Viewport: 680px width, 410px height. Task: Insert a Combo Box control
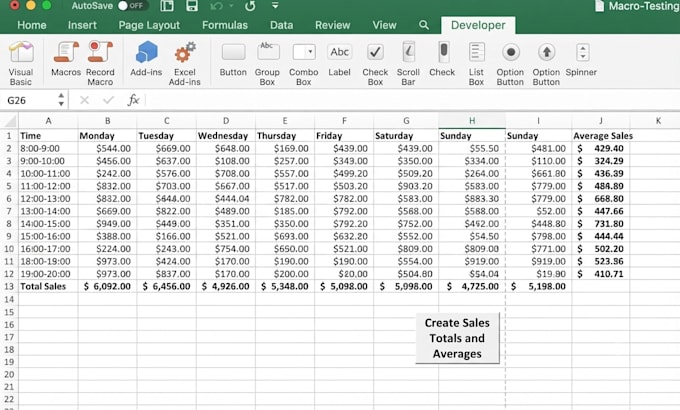click(x=304, y=64)
